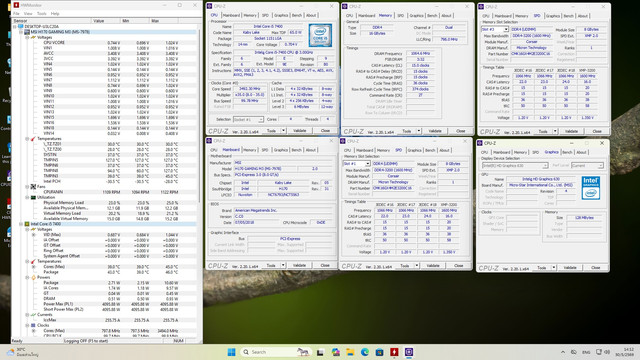Click the Powers flame icon in HWMonitor
The image size is (640, 360).
[33, 277]
